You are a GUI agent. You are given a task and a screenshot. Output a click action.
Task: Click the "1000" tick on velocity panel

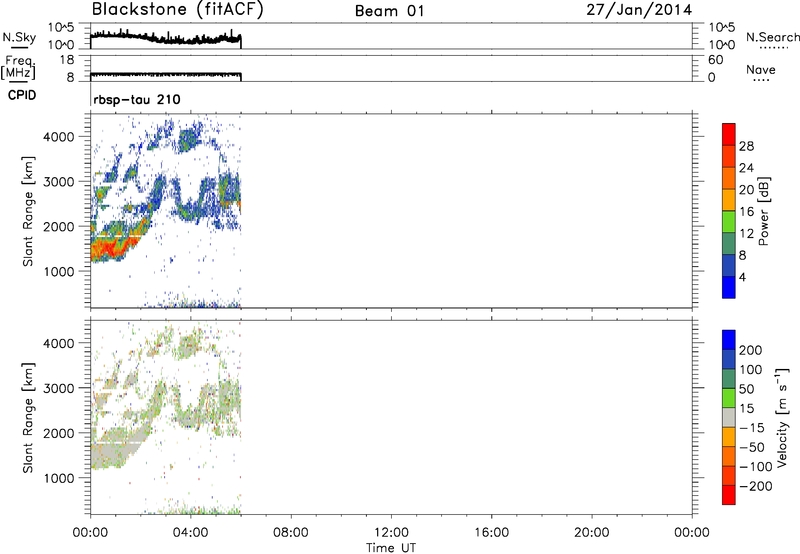58,478
